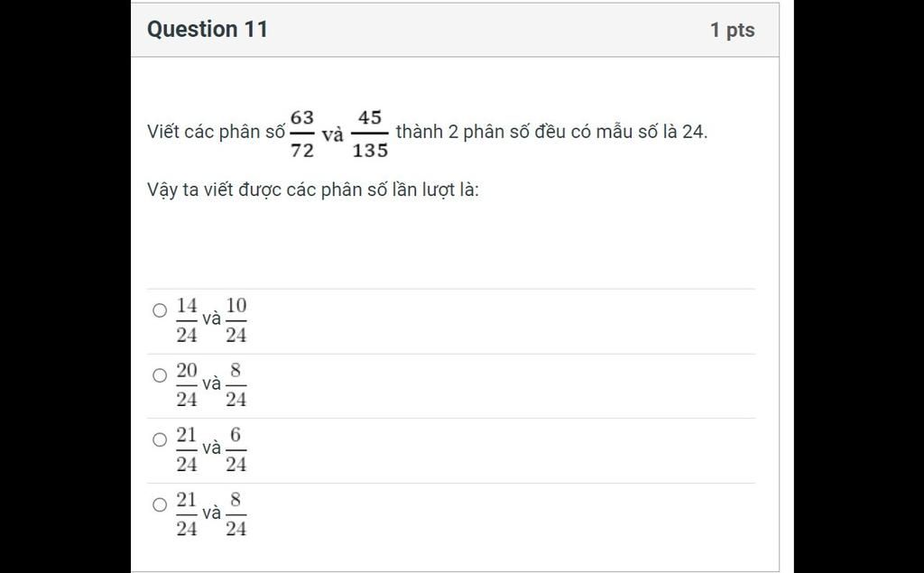Click bold 'và' between the question fractions
The image size is (924, 573).
pos(332,135)
